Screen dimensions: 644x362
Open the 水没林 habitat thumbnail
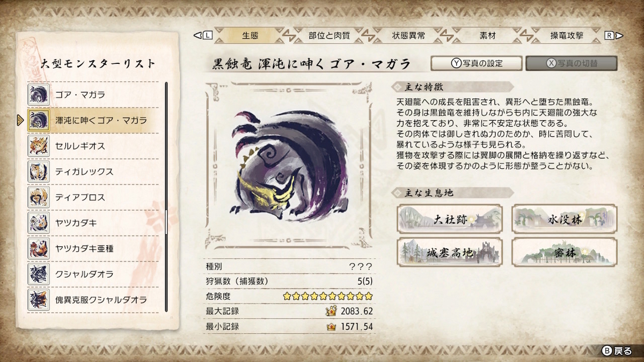pyautogui.click(x=564, y=219)
